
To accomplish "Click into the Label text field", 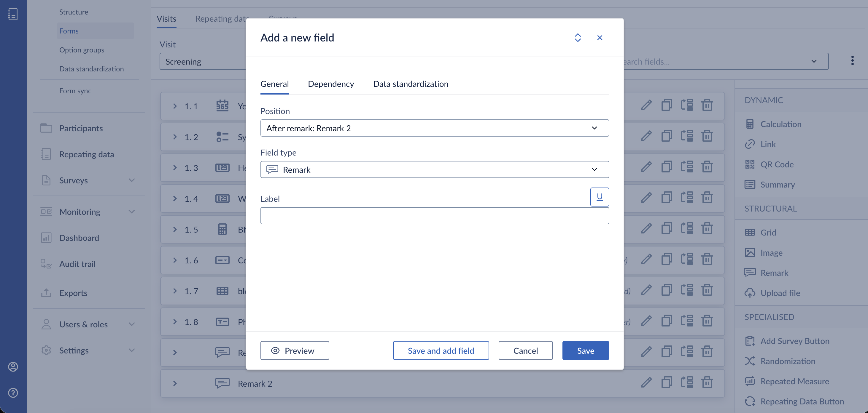I will coord(434,216).
